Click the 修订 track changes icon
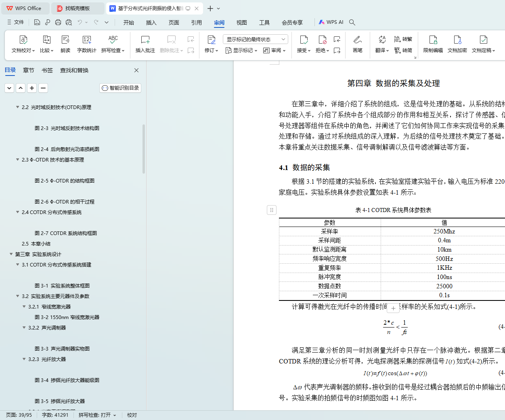The image size is (505, 420). tap(211, 40)
